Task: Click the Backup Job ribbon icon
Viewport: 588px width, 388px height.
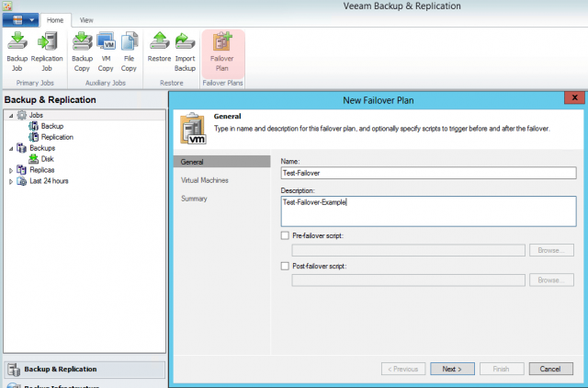Action: coord(17,42)
